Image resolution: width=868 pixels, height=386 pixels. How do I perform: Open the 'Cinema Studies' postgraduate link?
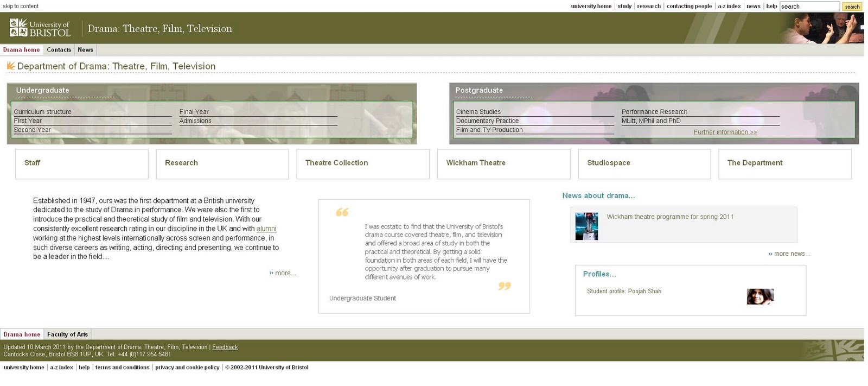pos(478,112)
